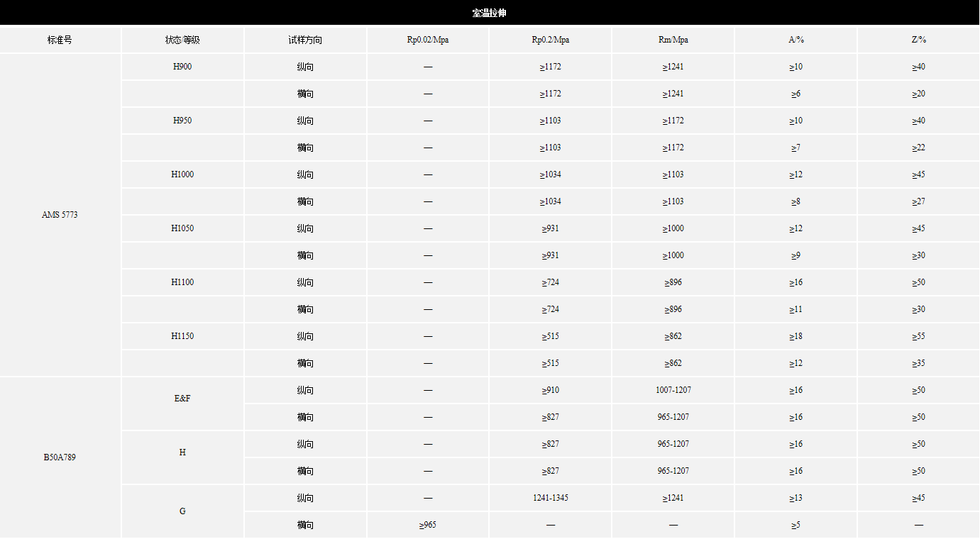The image size is (980, 539).
Task: Select the Rm/Mpa column header
Action: tap(673, 40)
